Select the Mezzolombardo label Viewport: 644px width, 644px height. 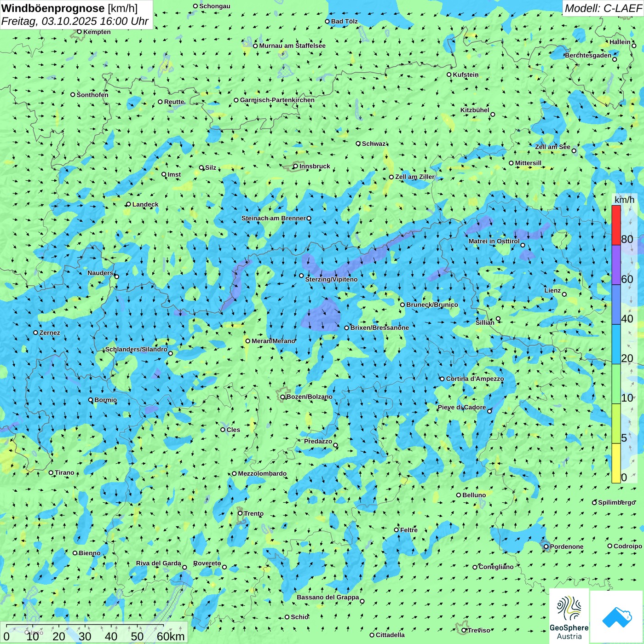click(x=262, y=473)
